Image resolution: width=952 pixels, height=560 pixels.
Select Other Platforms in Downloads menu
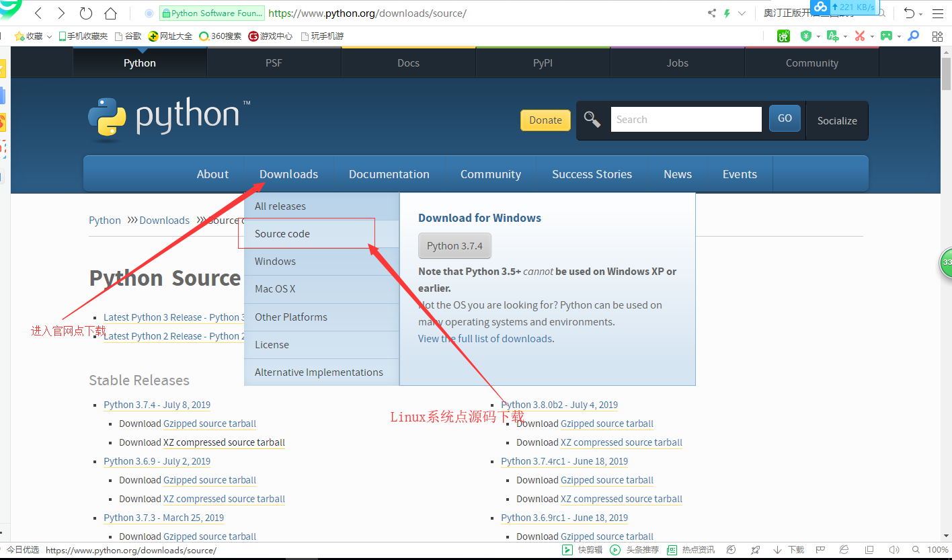point(321,317)
